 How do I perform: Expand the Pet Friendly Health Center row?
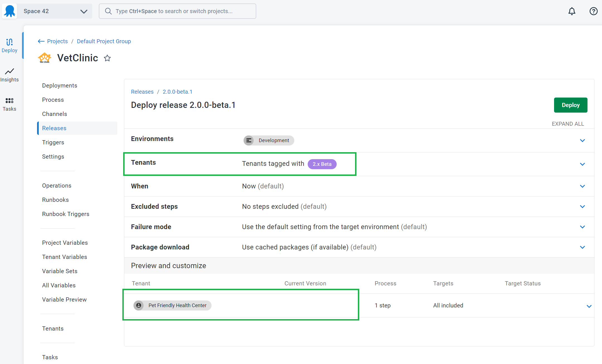click(589, 306)
